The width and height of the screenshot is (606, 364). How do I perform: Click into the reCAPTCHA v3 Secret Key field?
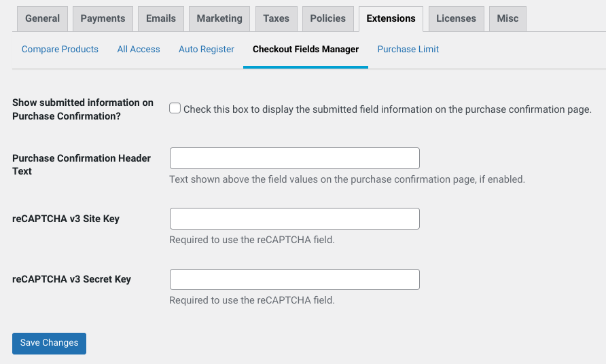coord(294,279)
